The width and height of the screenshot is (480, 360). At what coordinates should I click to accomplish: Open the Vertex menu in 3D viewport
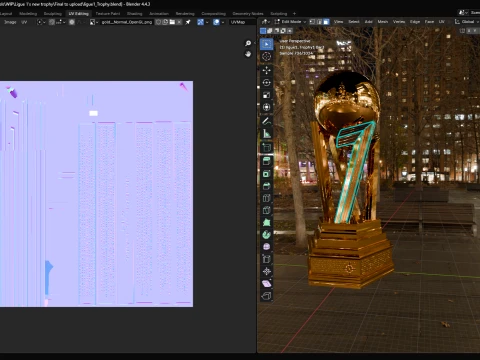point(399,22)
